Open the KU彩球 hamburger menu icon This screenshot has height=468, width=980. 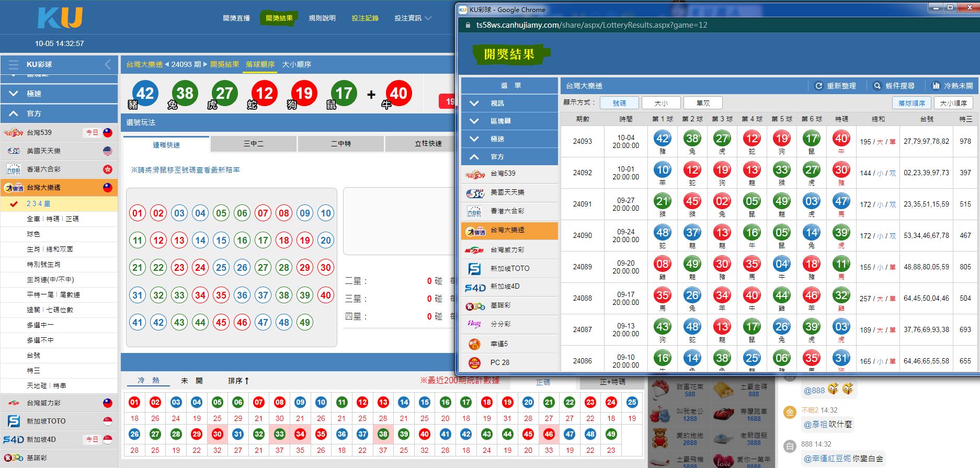pyautogui.click(x=14, y=64)
